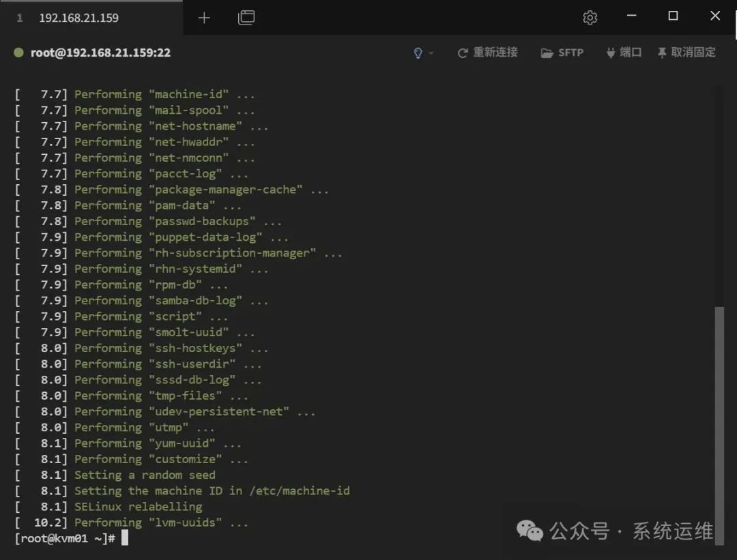Open settings via the gear icon
737x560 pixels.
click(x=590, y=18)
